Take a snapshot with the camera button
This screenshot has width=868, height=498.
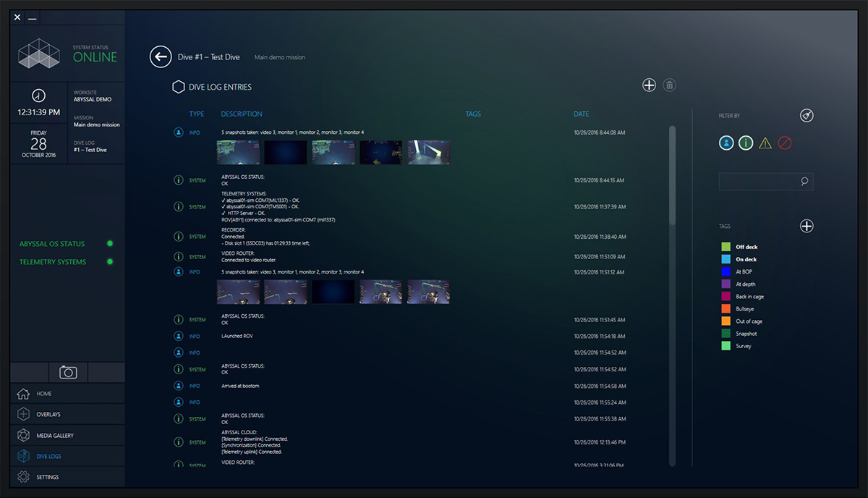(x=68, y=372)
